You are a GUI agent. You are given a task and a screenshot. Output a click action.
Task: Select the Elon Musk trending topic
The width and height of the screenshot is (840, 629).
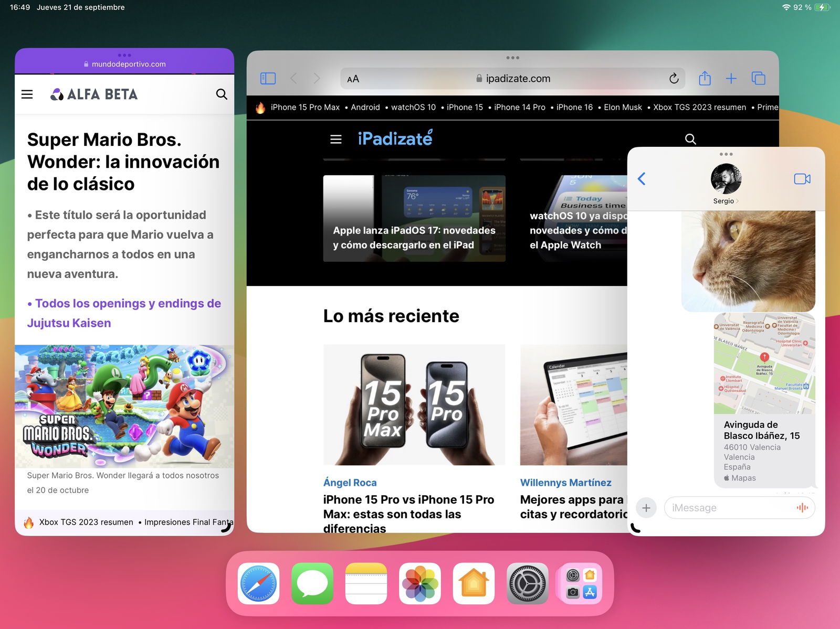(x=623, y=107)
